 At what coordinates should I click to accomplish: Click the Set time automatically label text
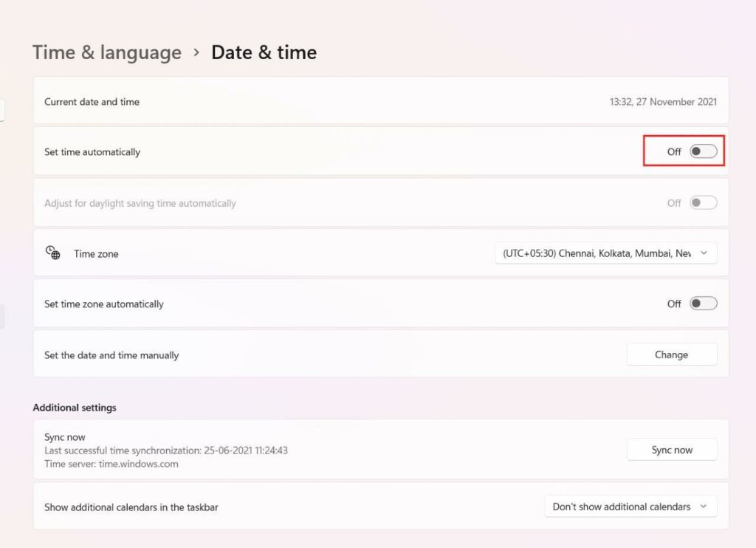[x=92, y=152]
